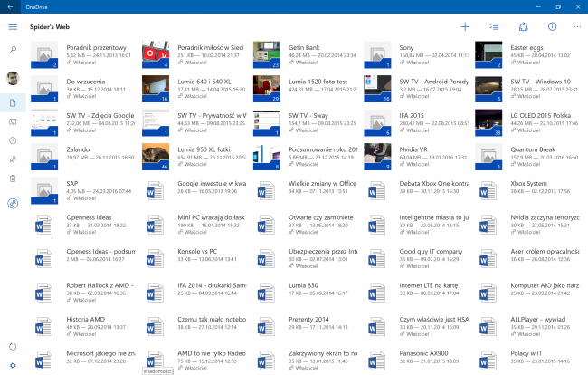Open the Lumia 830 Word document icon
This screenshot has height=375, width=588.
[266, 293]
